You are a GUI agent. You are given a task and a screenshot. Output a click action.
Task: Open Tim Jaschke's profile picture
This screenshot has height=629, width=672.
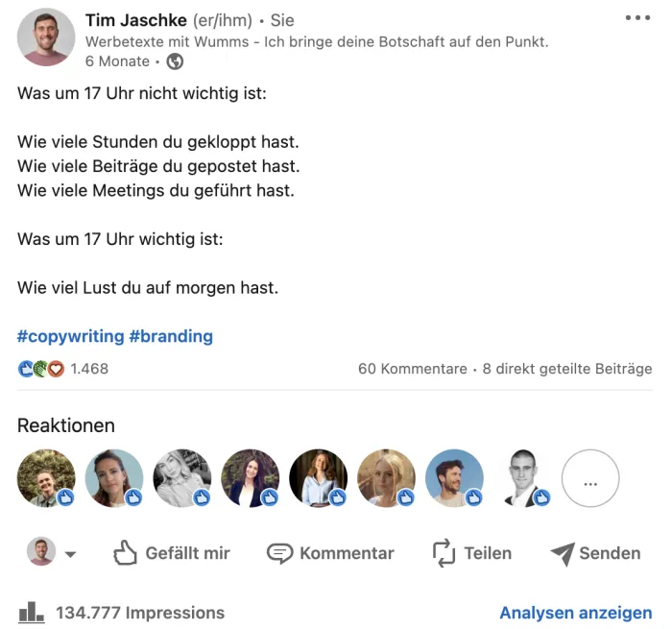46,36
